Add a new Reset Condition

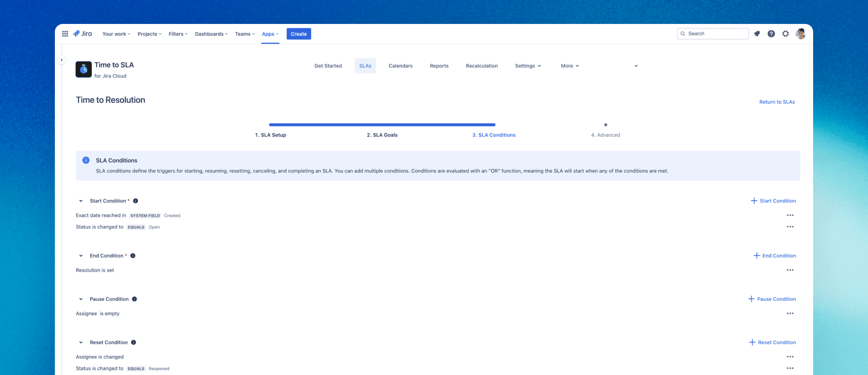click(x=772, y=342)
